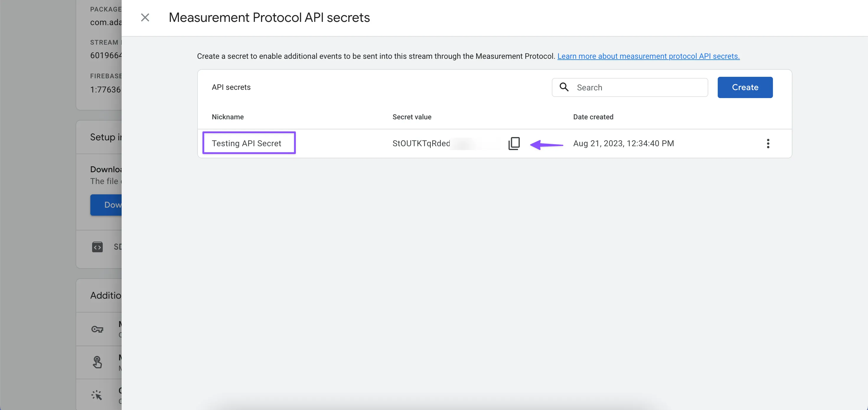
Task: Click the SDK code brackets icon
Action: click(97, 247)
